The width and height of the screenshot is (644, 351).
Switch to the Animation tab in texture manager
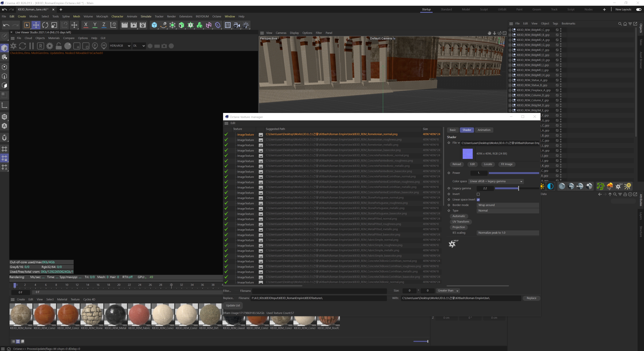click(x=484, y=130)
